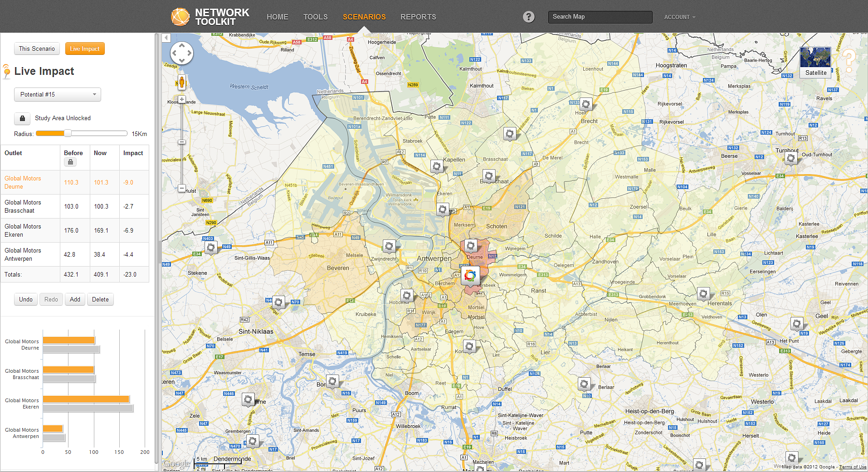Click the Delete button

100,299
